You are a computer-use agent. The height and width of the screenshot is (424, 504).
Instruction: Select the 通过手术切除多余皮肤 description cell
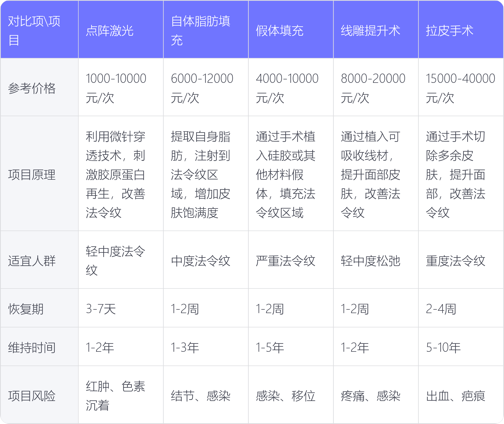pyautogui.click(x=461, y=173)
